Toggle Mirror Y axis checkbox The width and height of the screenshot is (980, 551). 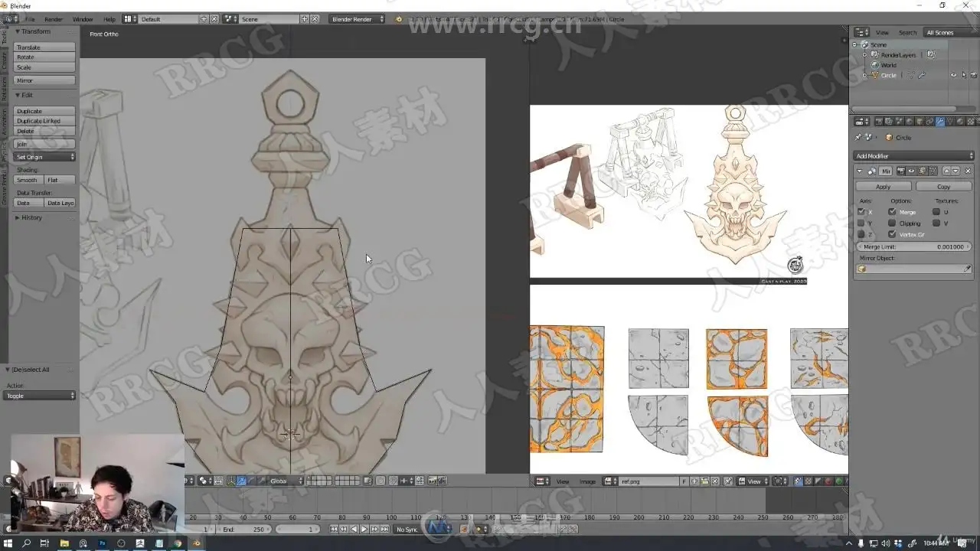pos(861,223)
